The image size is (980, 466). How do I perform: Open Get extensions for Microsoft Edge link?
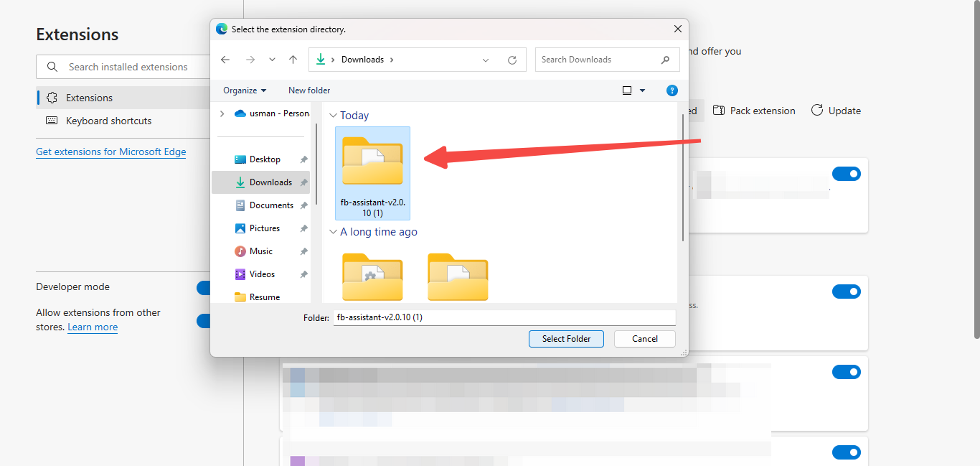[x=110, y=152]
